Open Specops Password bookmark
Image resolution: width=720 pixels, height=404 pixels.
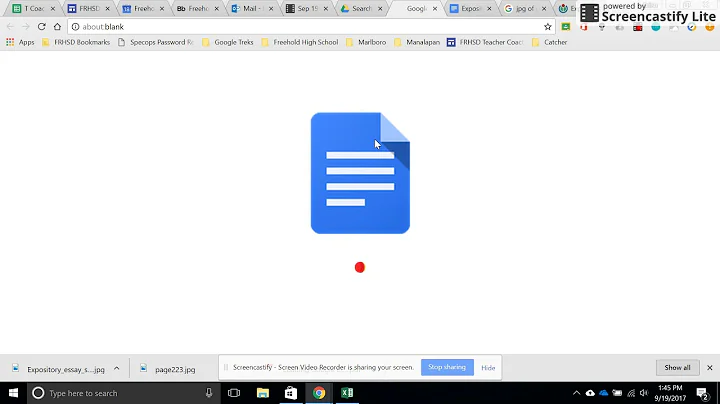(x=156, y=42)
